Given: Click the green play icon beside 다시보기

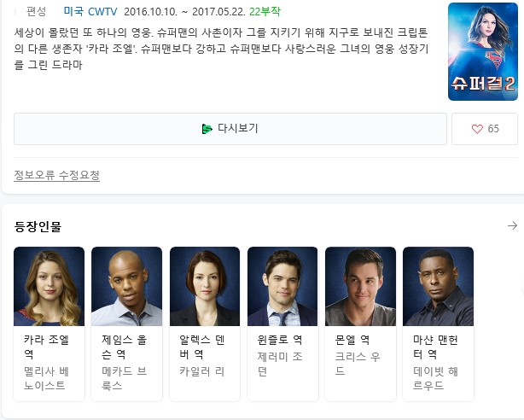Looking at the screenshot, I should tap(207, 129).
